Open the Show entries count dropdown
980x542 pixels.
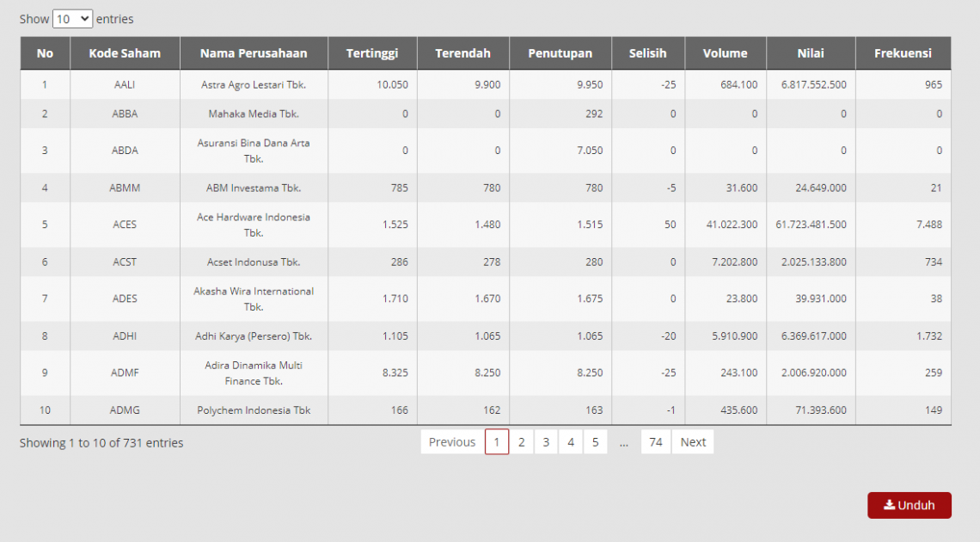(72, 19)
